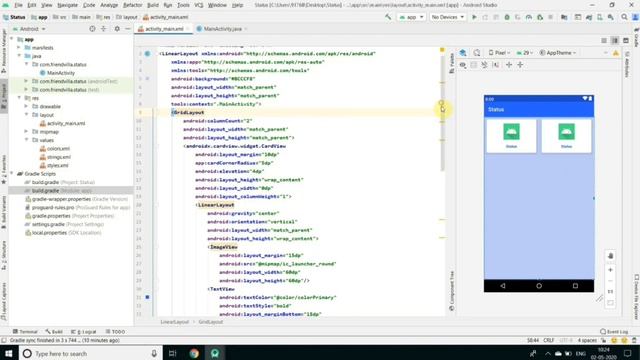Image resolution: width=640 pixels, height=360 pixels.
Task: Click the Stop icon in the run toolbar
Action: 551,17
